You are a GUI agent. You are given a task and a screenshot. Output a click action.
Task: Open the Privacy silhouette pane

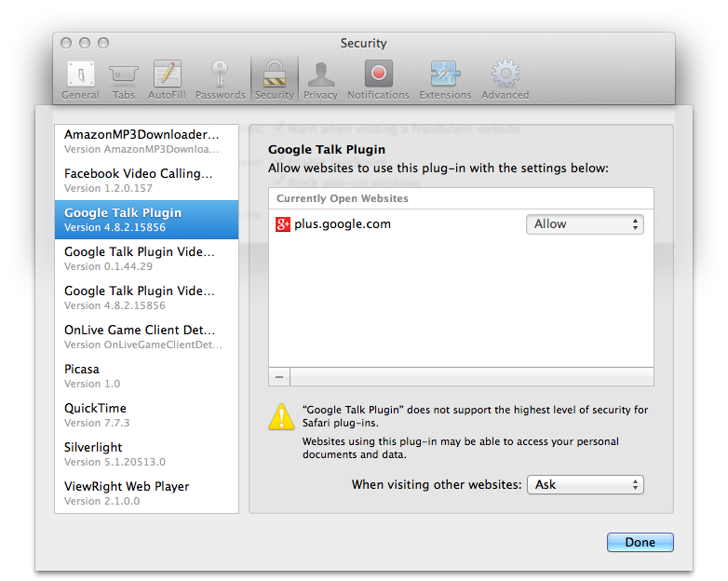[x=320, y=79]
